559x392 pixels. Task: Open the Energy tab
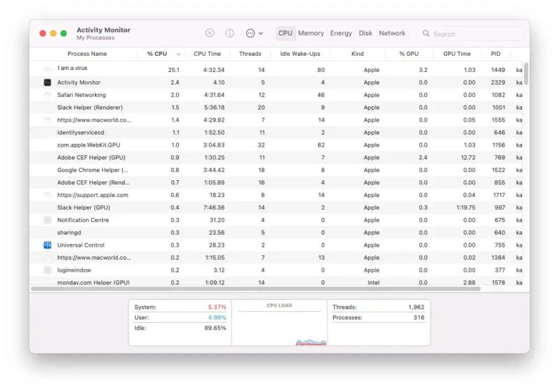[341, 33]
